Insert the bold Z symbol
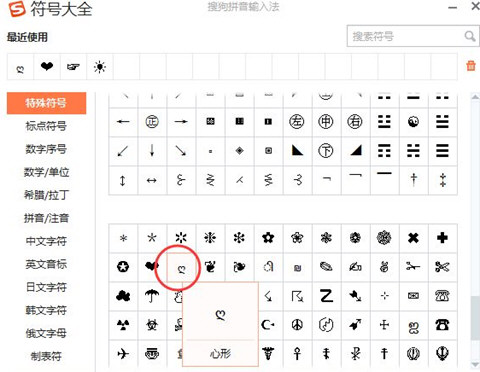480x372 pixels. pos(326,296)
